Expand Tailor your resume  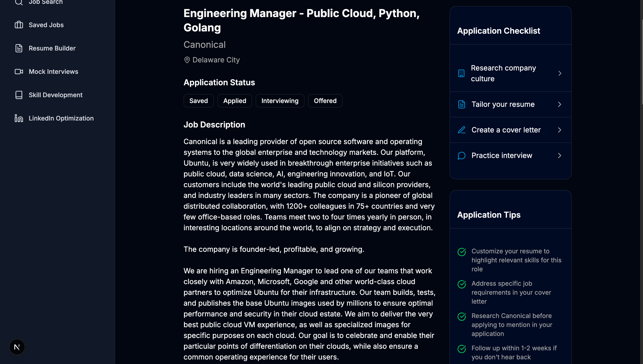560,104
